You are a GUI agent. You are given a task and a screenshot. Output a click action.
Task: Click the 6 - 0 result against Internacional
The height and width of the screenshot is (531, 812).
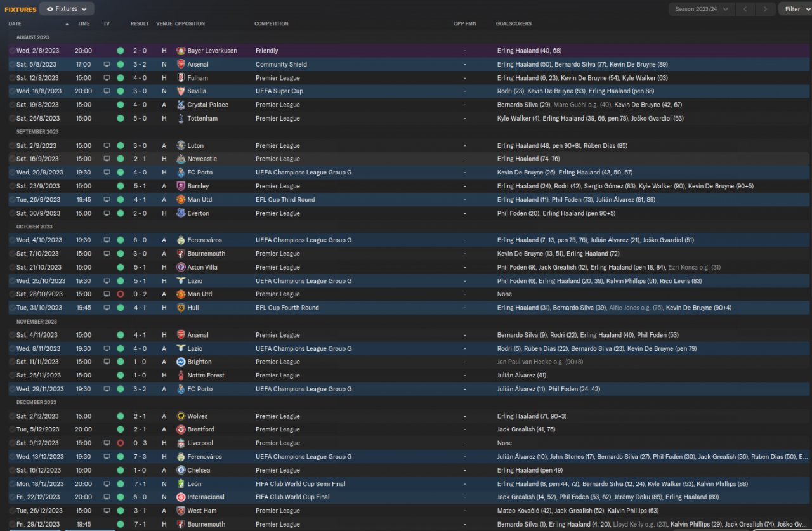tap(140, 497)
